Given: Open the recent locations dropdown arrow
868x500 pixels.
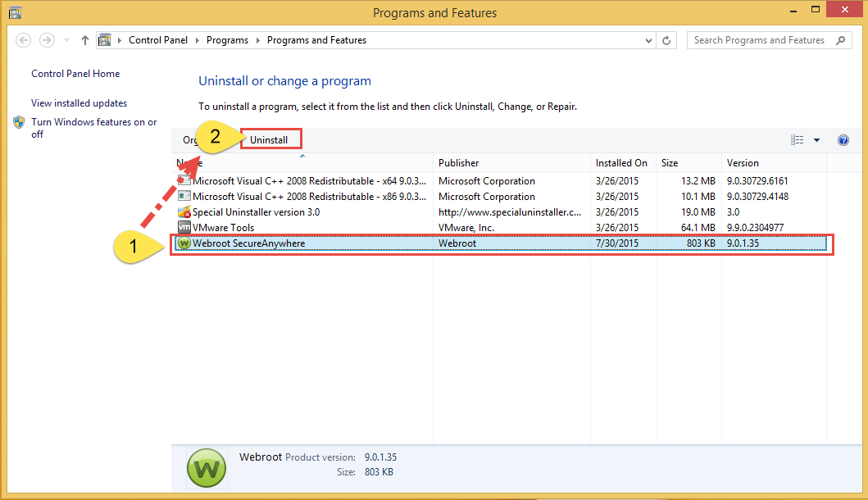Looking at the screenshot, I should [x=66, y=40].
